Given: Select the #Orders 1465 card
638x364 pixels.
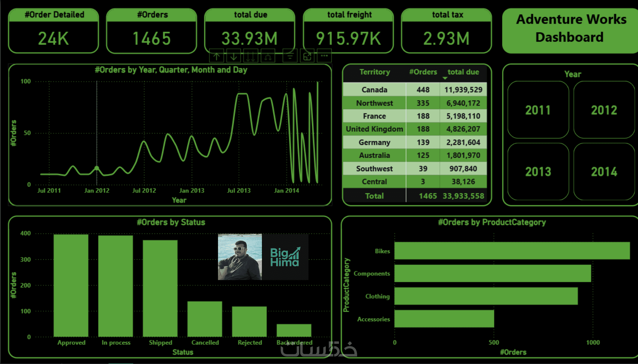Looking at the screenshot, I should [x=152, y=31].
